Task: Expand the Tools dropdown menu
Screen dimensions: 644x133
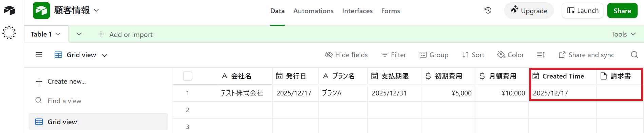Action: click(623, 34)
